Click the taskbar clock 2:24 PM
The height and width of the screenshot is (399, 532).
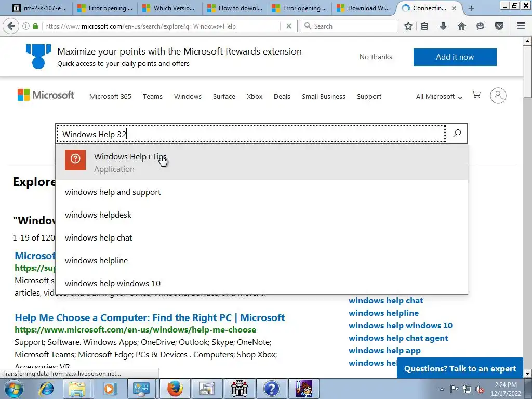[x=506, y=389]
